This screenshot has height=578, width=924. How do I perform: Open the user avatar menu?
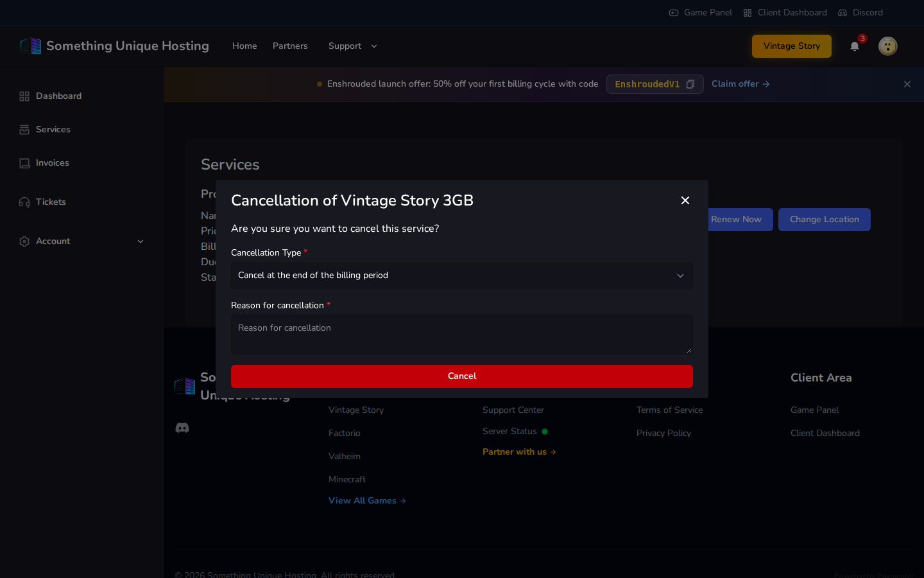point(888,46)
